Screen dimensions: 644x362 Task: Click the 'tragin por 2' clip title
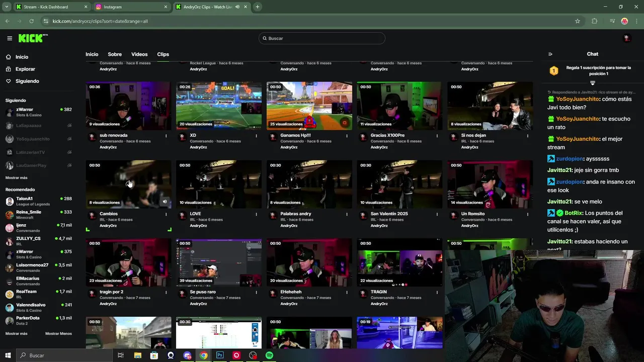click(x=112, y=292)
